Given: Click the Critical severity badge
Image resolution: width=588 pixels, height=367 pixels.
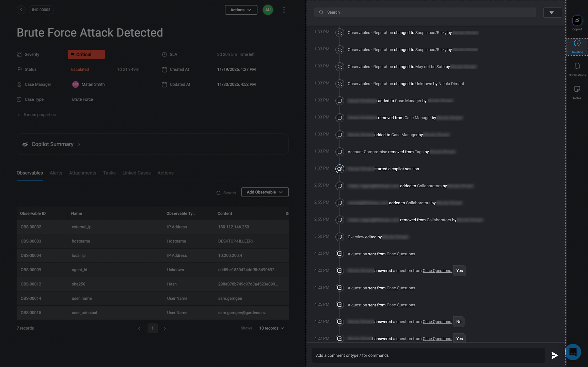Looking at the screenshot, I should pyautogui.click(x=86, y=54).
